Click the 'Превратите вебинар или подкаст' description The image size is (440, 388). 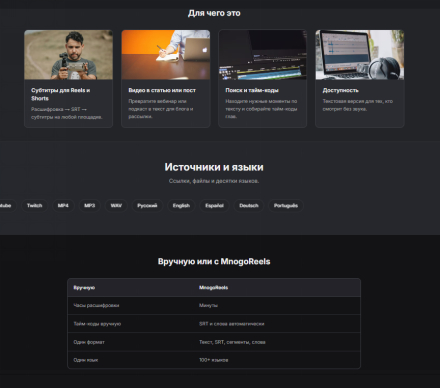(161, 109)
